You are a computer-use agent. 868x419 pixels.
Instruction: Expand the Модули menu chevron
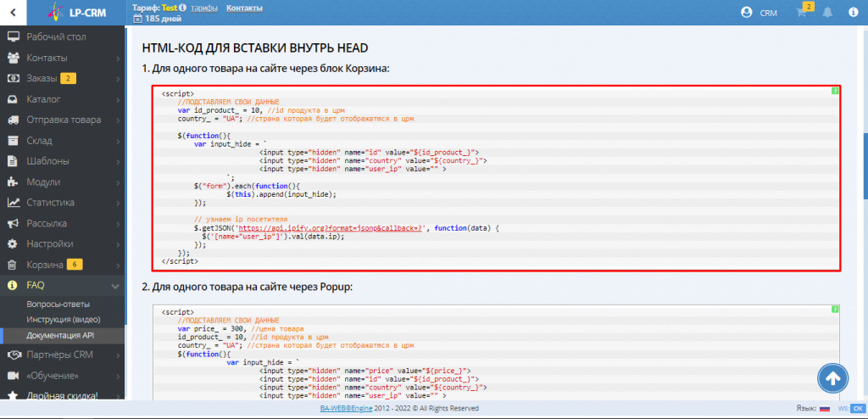[x=119, y=182]
